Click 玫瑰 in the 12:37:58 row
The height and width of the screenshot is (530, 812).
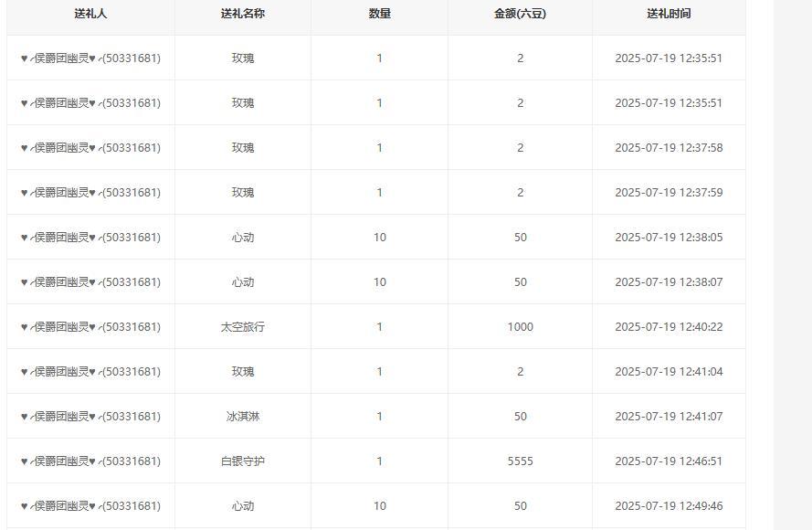(243, 148)
